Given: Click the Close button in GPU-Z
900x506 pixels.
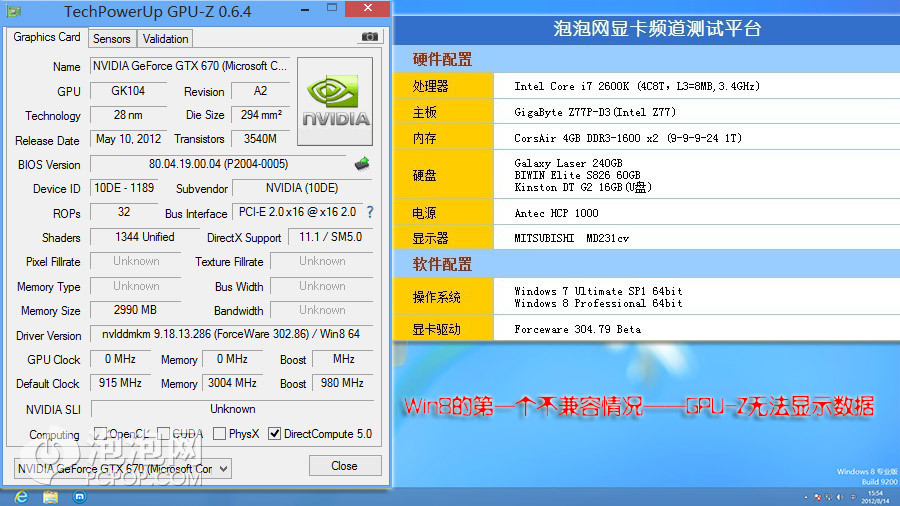Looking at the screenshot, I should 344,466.
